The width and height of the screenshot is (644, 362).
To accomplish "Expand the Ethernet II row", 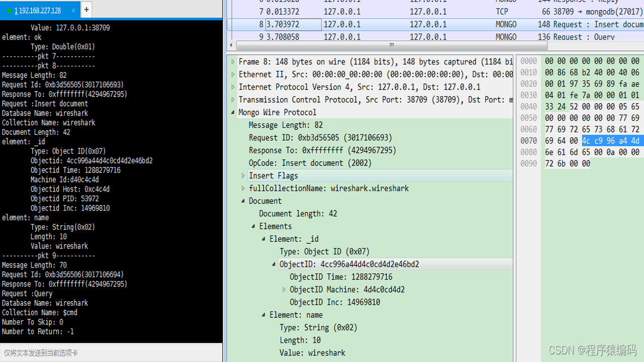I will pyautogui.click(x=233, y=74).
